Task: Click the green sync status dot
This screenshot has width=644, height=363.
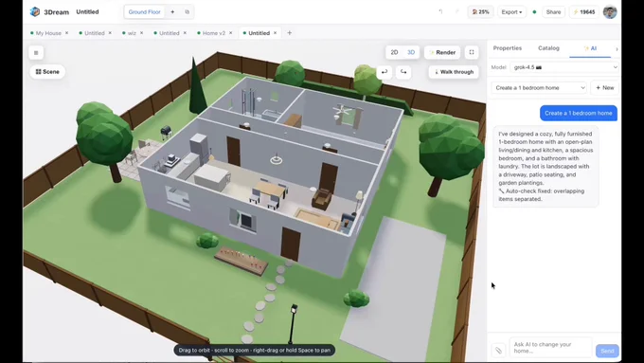Action: (x=534, y=12)
